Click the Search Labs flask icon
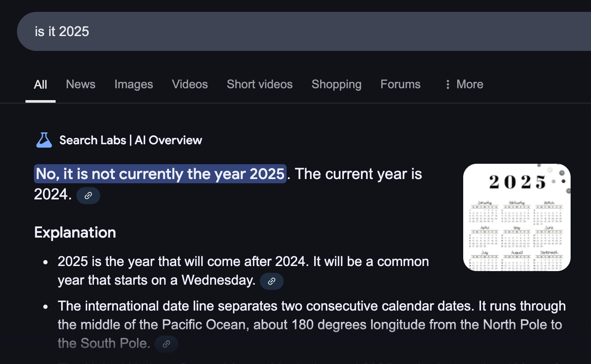The height and width of the screenshot is (364, 591). [x=44, y=140]
